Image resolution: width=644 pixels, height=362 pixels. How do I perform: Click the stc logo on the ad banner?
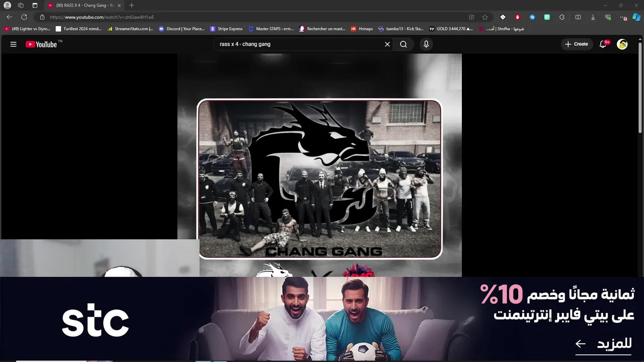point(95,320)
